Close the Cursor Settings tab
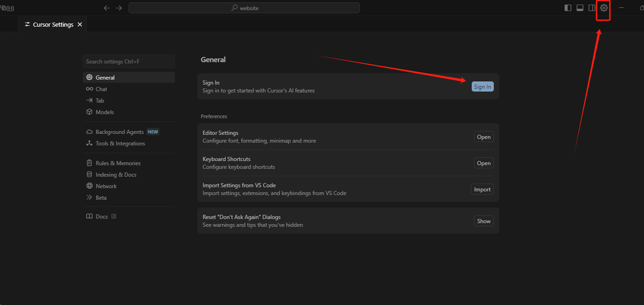The width and height of the screenshot is (644, 305). 80,24
